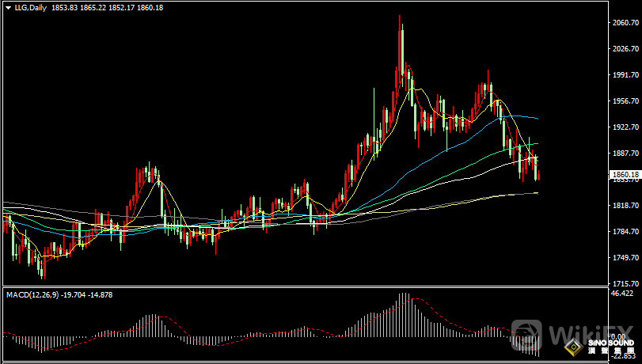Click the MACD value -19.704
This screenshot has height=364, width=642.
point(73,295)
